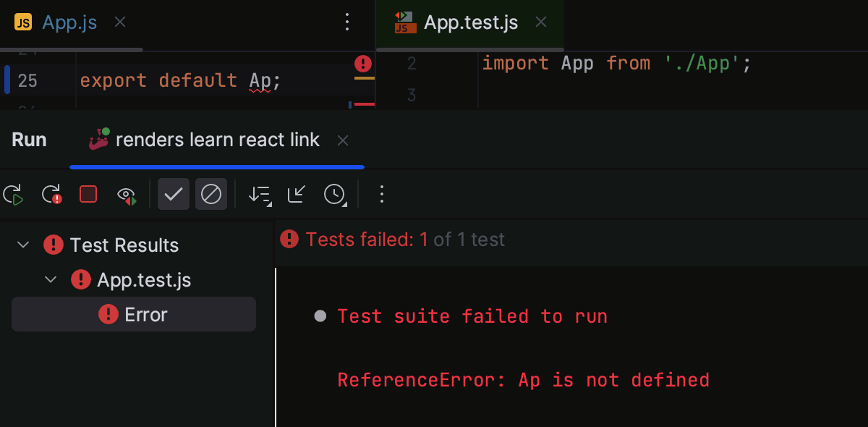Click the Tests failed summary text

[392, 239]
